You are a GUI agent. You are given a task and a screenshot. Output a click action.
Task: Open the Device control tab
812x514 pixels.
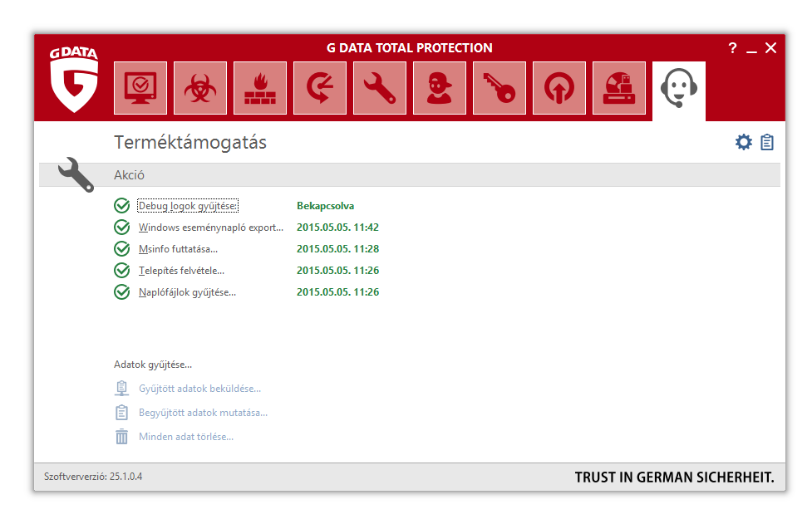[x=619, y=88]
